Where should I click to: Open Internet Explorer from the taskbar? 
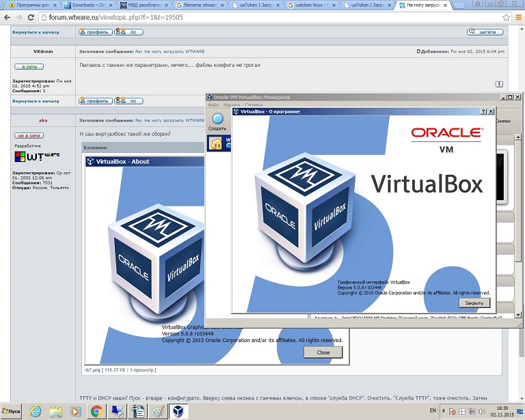pos(35,411)
